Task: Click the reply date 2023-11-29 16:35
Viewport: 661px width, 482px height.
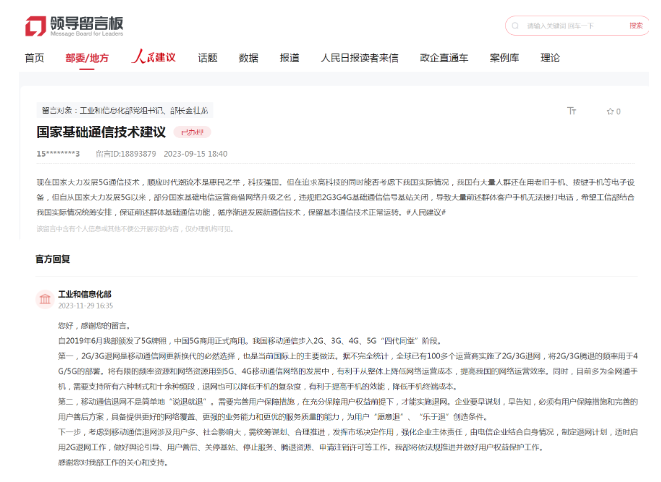Action: click(x=86, y=306)
